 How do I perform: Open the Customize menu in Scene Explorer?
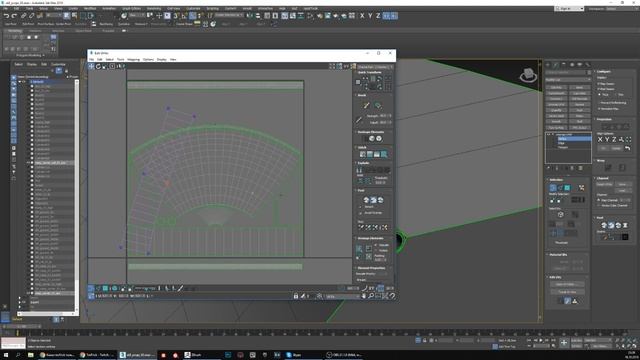pos(58,64)
